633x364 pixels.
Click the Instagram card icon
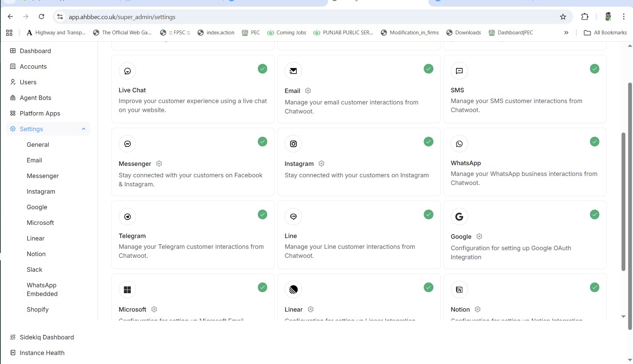[x=293, y=144]
